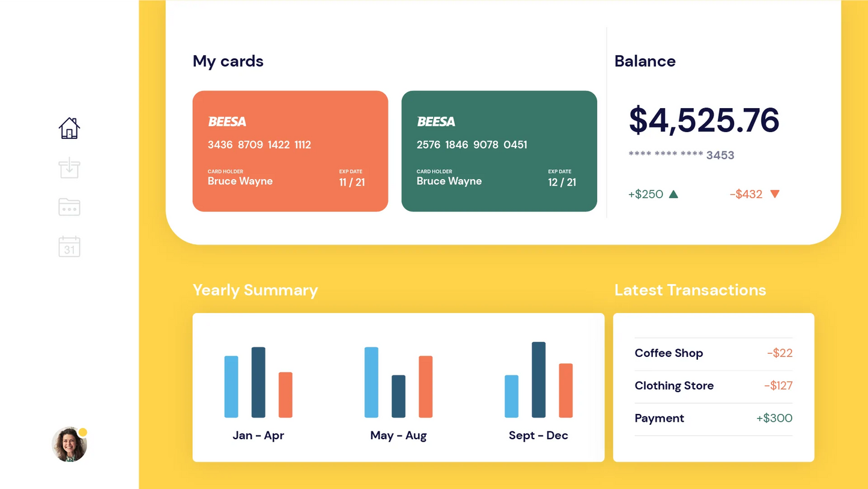Image resolution: width=868 pixels, height=489 pixels.
Task: Click the $4,525.76 balance amount
Action: click(x=704, y=120)
